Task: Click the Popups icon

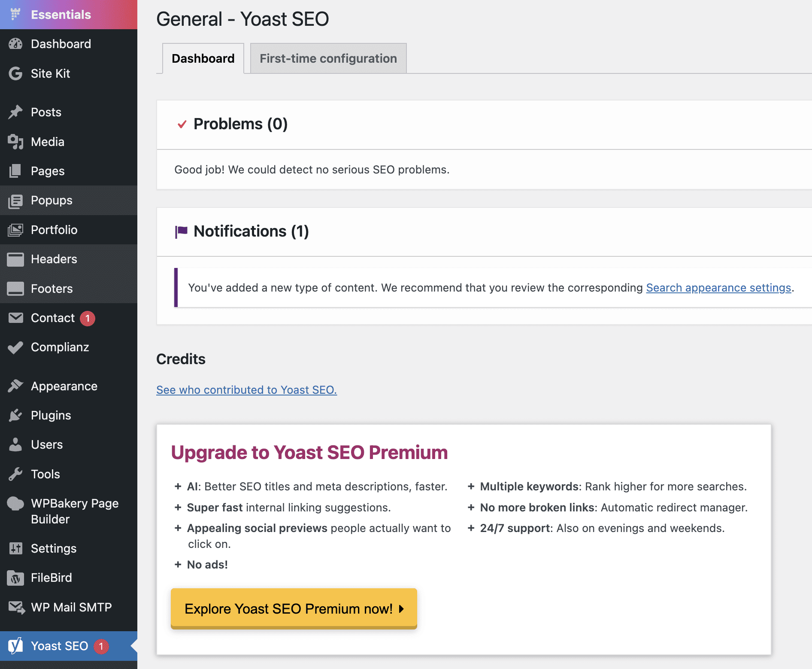Action: pyautogui.click(x=15, y=201)
